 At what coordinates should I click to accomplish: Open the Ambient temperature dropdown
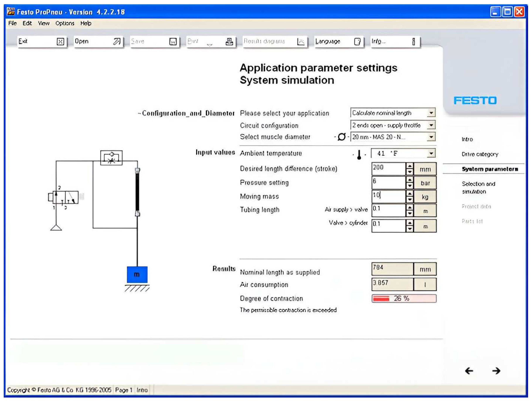(x=431, y=153)
